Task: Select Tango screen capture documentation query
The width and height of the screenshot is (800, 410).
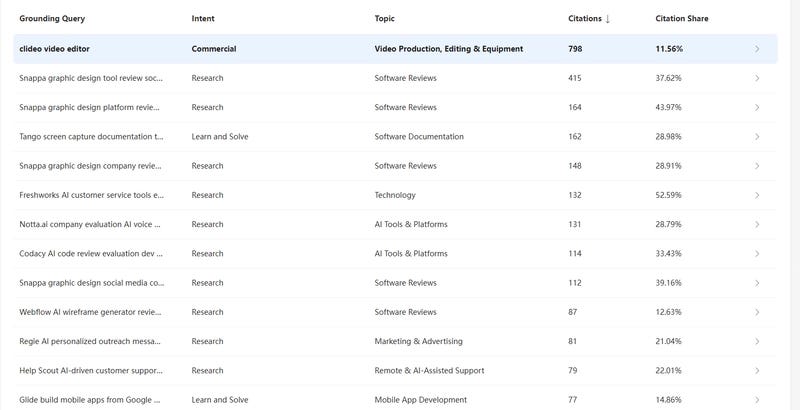Action: [x=92, y=137]
